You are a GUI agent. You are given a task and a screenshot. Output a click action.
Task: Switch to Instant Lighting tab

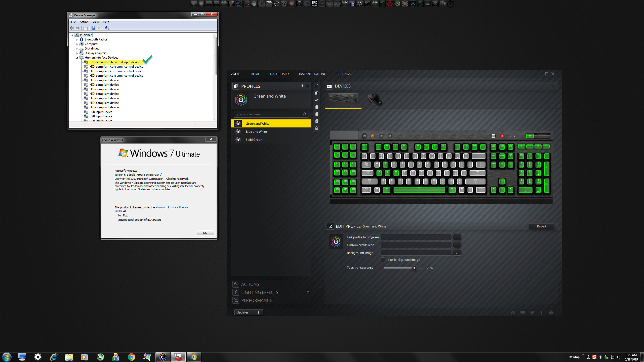[312, 74]
